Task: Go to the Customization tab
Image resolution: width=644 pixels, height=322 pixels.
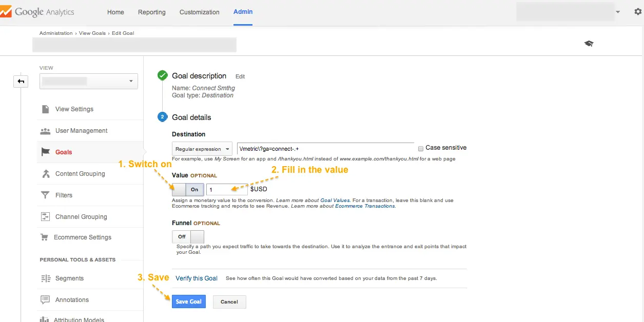Action: pos(199,12)
